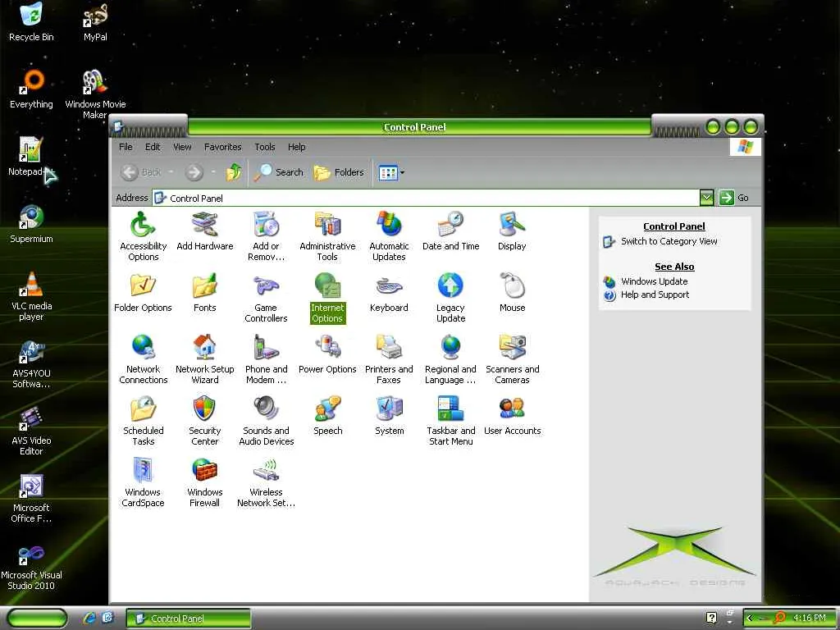The image size is (840, 630).
Task: Select Supermium desktop shortcut
Action: 31,225
